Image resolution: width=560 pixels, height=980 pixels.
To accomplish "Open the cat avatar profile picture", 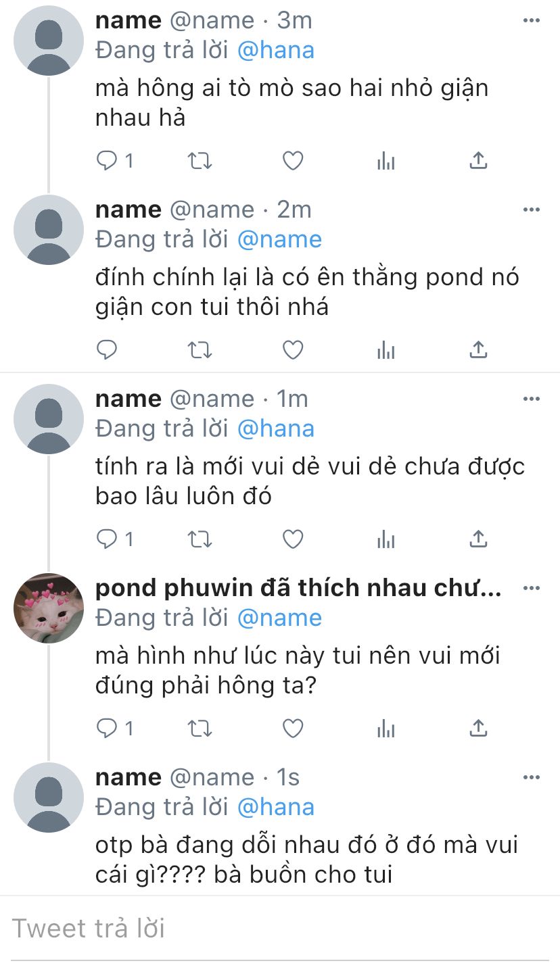I will point(48,608).
